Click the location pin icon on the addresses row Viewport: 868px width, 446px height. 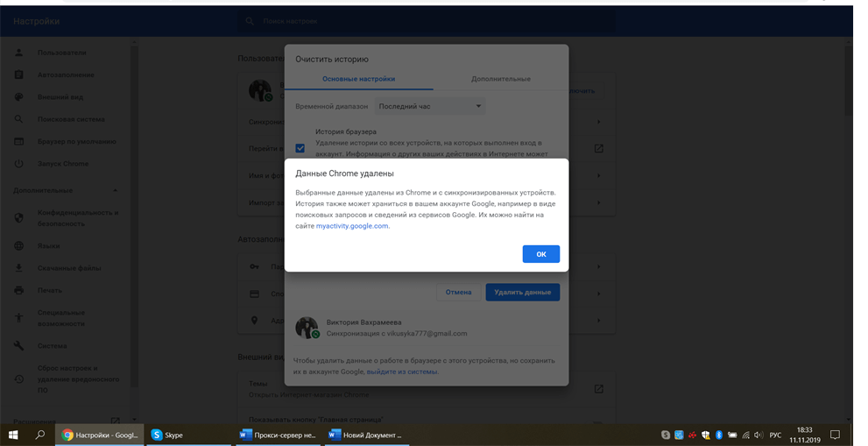pyautogui.click(x=254, y=320)
